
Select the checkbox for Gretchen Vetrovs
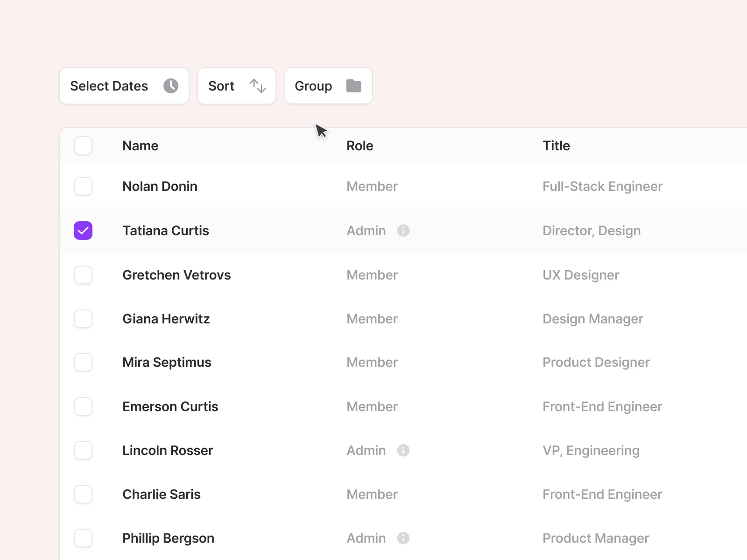click(x=83, y=275)
